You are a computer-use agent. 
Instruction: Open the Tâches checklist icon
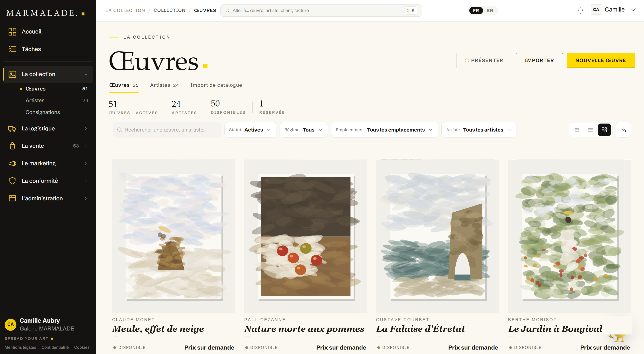coord(12,49)
